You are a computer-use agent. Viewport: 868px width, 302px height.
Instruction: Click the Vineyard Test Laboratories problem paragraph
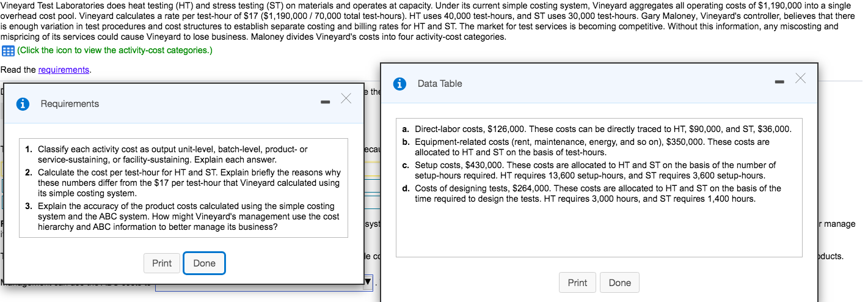[428, 21]
